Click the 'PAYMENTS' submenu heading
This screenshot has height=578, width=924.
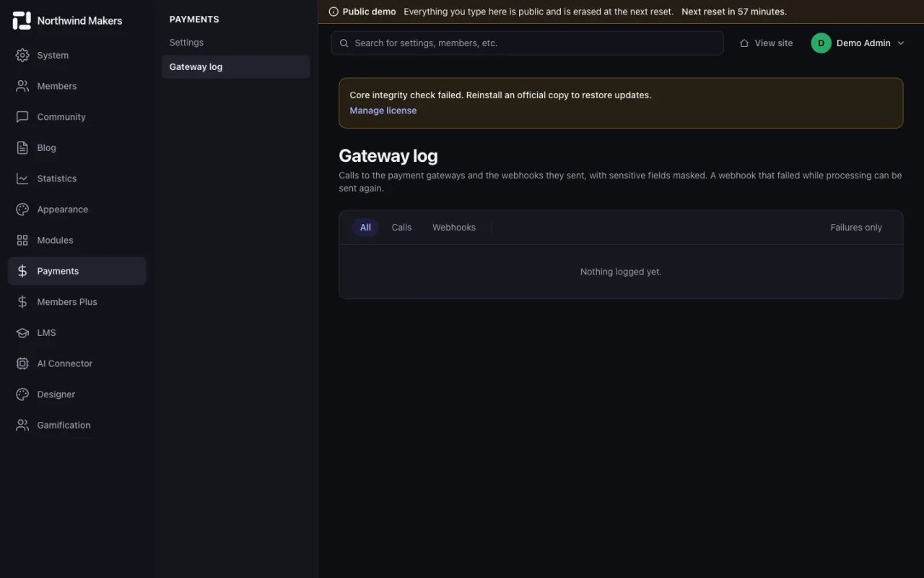click(x=194, y=20)
